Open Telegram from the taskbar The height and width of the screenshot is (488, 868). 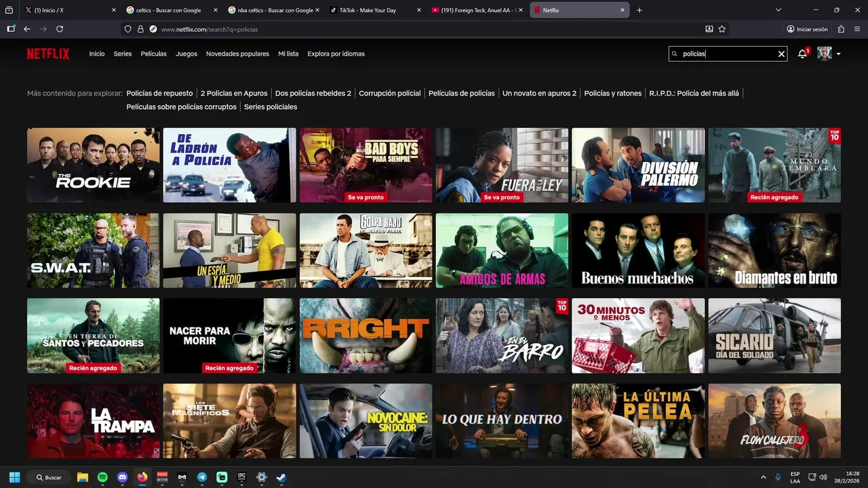pyautogui.click(x=202, y=477)
